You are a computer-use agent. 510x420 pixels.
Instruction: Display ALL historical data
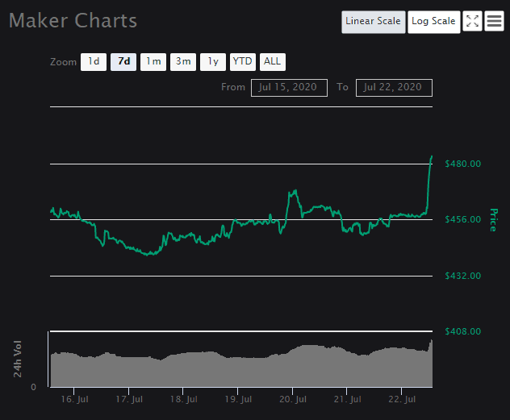[273, 61]
